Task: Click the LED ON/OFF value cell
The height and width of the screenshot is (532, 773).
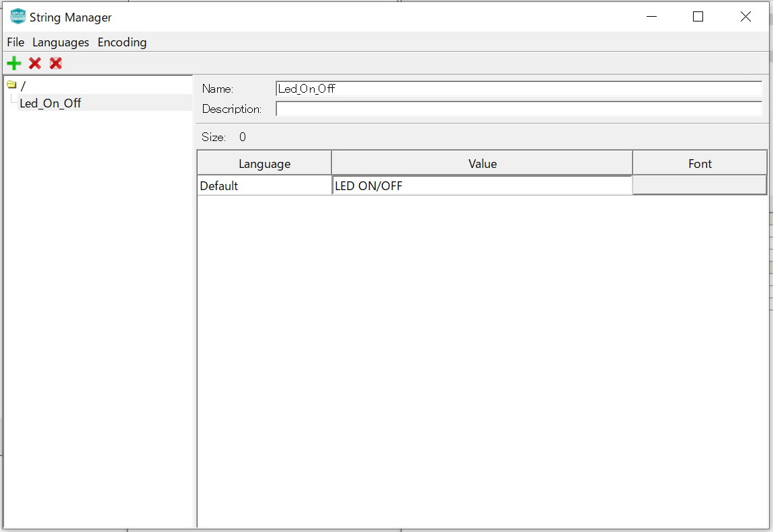Action: (x=482, y=186)
